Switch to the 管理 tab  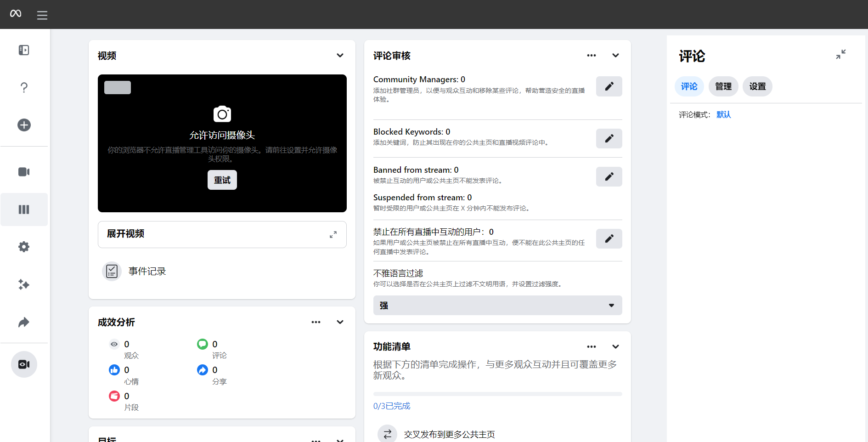(723, 86)
